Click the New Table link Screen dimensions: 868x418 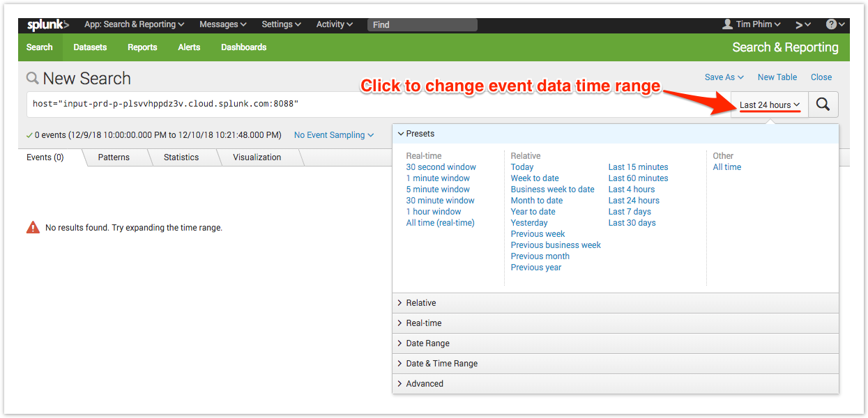[777, 77]
